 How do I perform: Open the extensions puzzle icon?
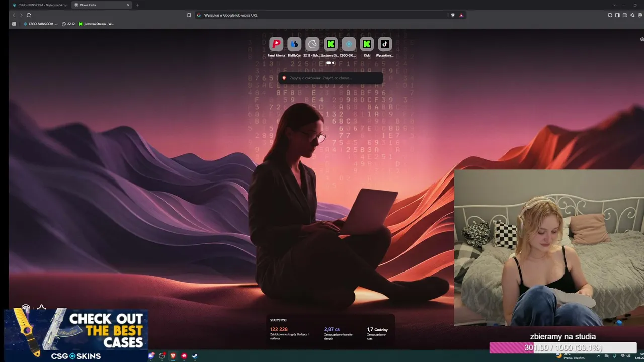point(610,15)
